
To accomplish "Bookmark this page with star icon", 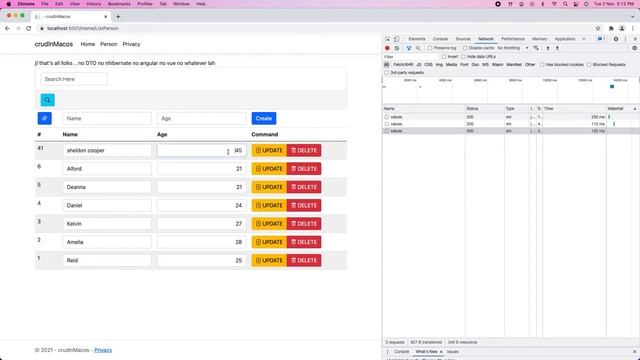I will click(x=598, y=29).
